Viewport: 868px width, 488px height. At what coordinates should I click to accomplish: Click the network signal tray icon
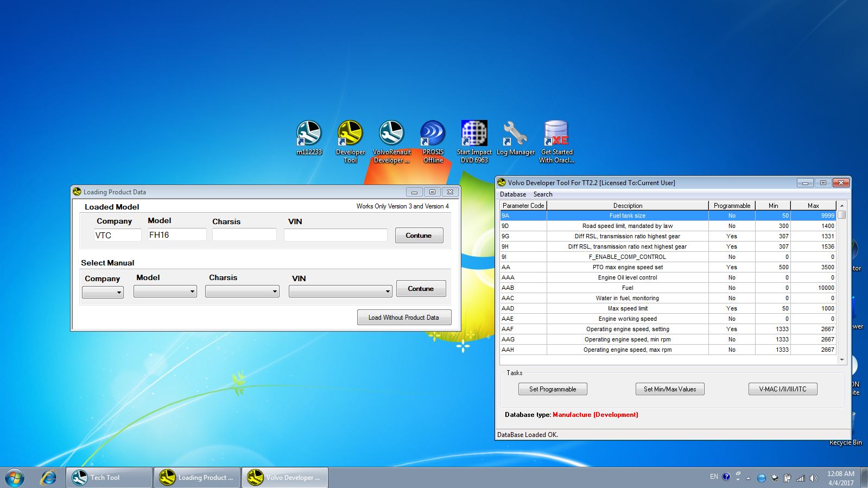click(800, 478)
